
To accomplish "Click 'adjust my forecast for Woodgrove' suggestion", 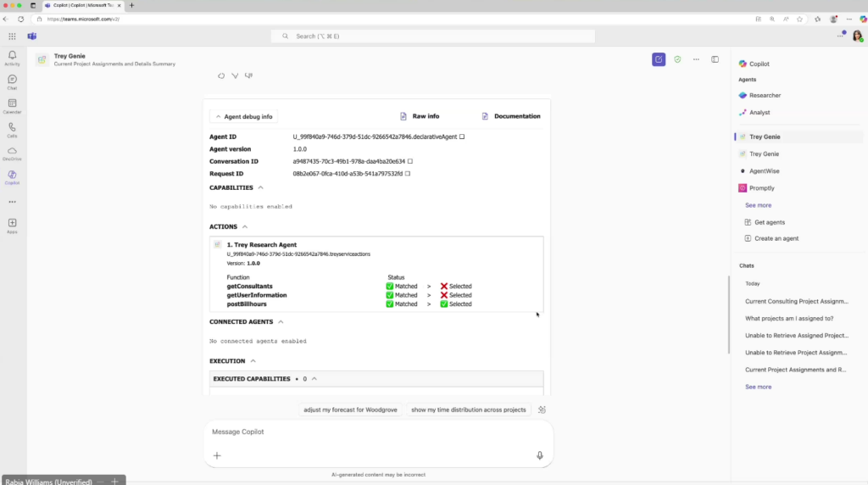I will [x=350, y=410].
